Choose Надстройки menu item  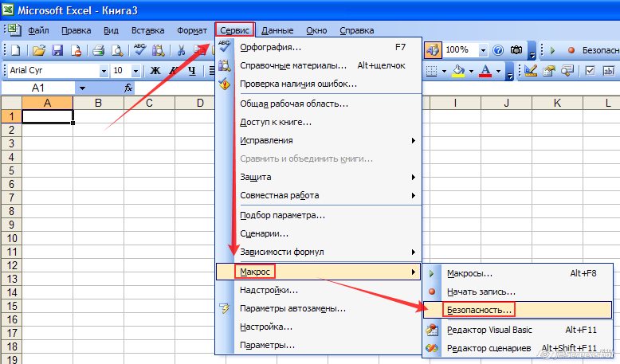(x=319, y=290)
